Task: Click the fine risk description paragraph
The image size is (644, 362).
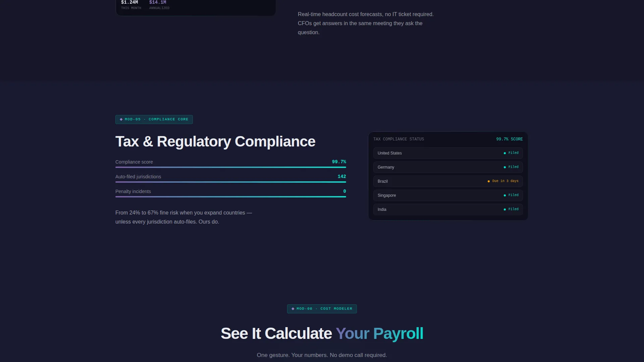Action: pyautogui.click(x=184, y=217)
